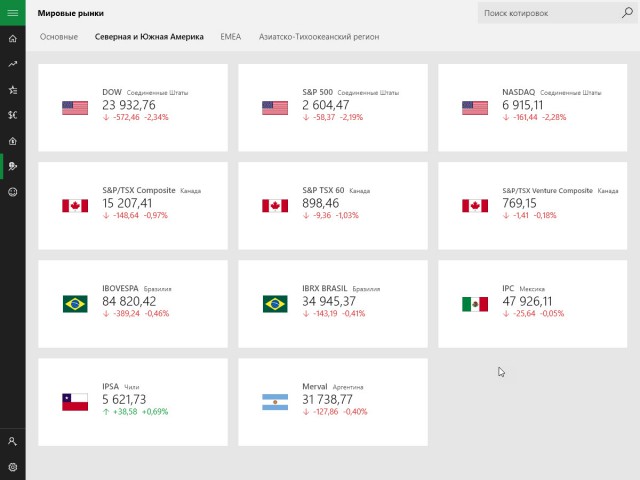Switch to the EMEA tab
640x480 pixels.
(231, 37)
